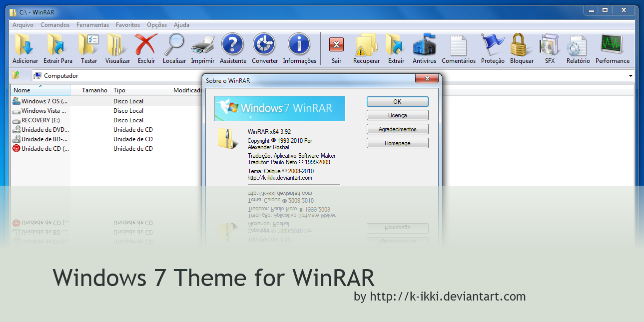Open the Opções menu
This screenshot has height=322, width=644.
(157, 25)
